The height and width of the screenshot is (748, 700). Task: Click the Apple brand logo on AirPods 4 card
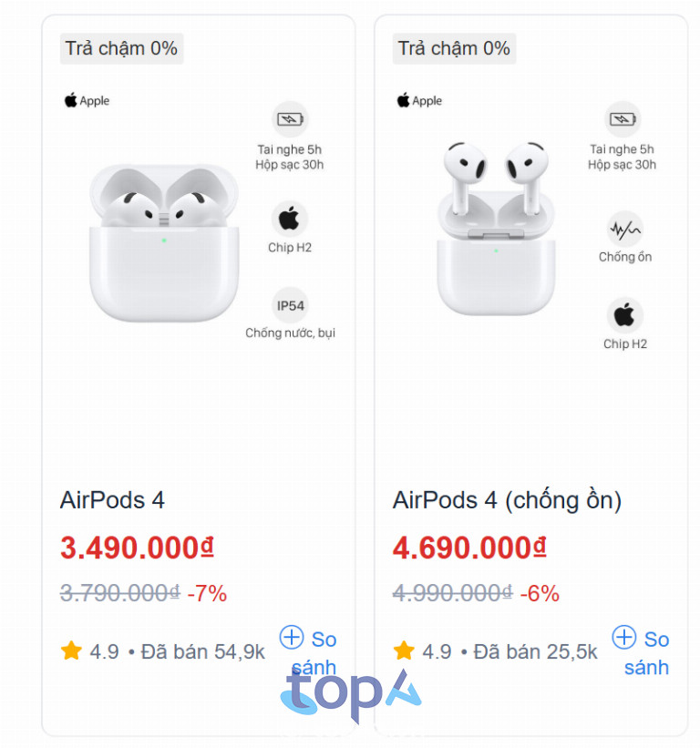(87, 100)
